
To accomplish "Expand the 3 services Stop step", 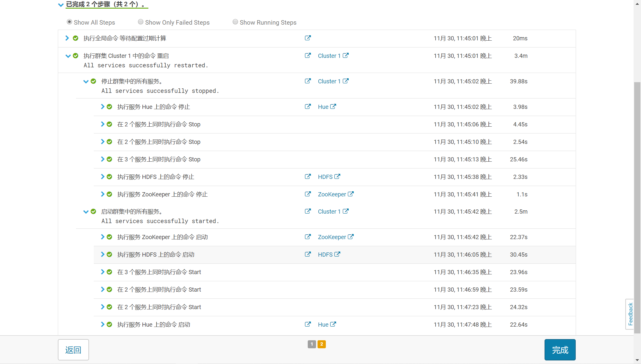I will click(103, 159).
